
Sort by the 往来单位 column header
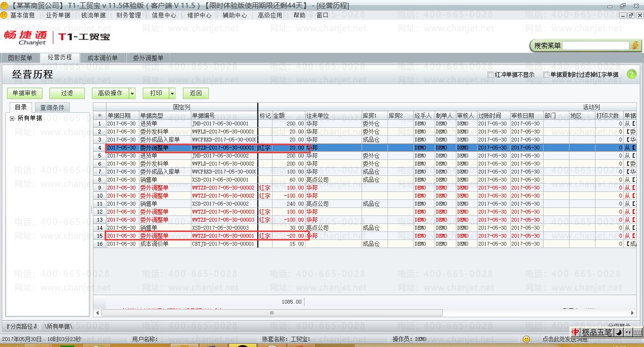333,116
